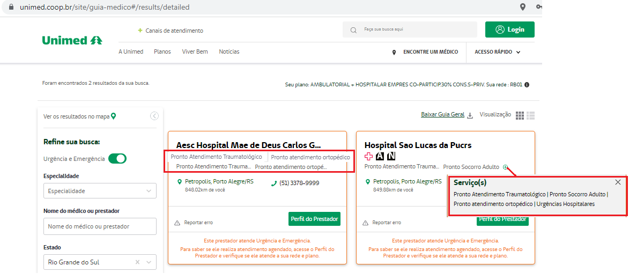Click the browser saved password key icon

click(x=539, y=7)
